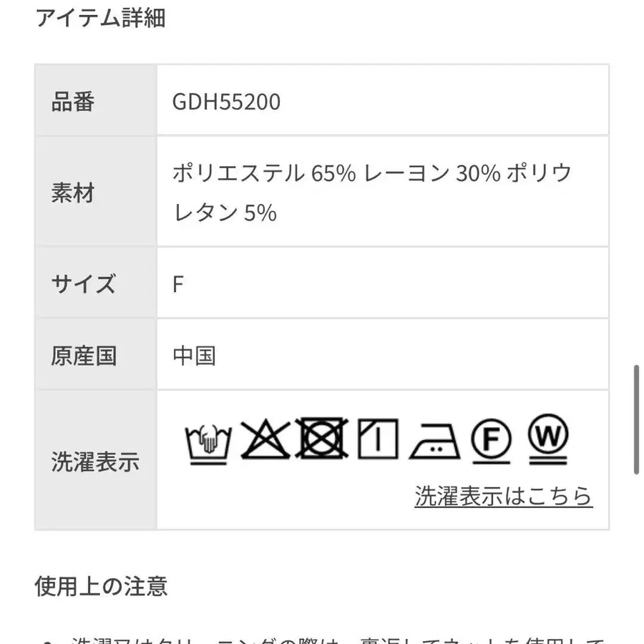The width and height of the screenshot is (644, 644).
Task: Click the do not tumble dry symbol
Action: tap(320, 439)
